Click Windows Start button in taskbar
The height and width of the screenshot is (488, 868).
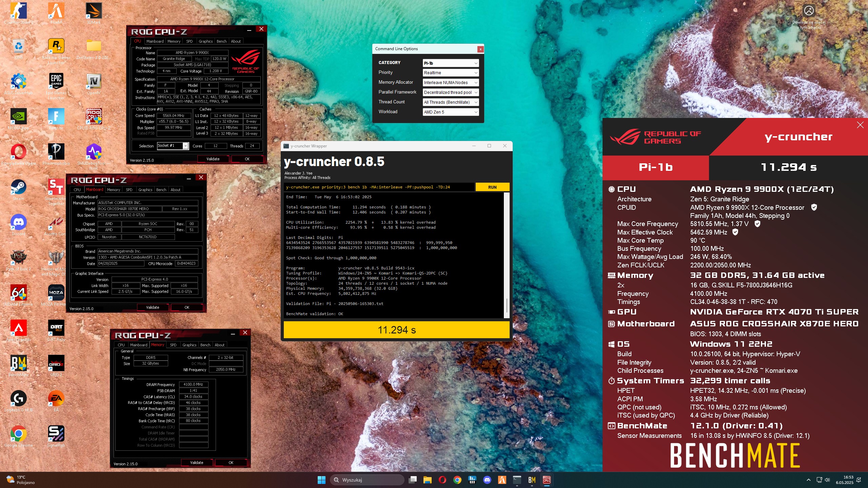321,480
